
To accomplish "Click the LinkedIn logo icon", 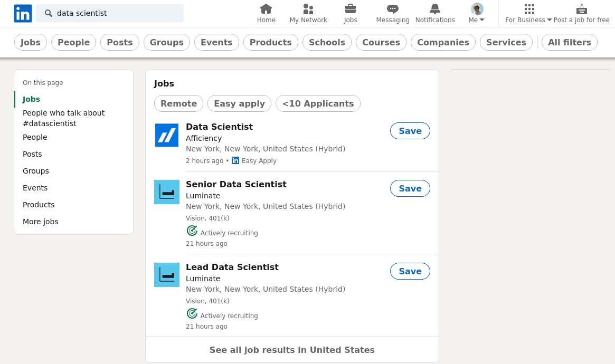I will [x=23, y=14].
